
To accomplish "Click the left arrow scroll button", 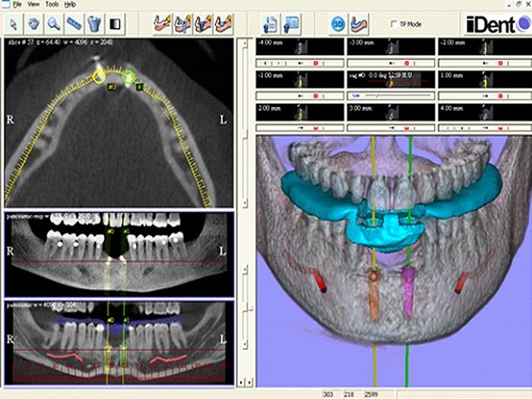I will pyautogui.click(x=241, y=383).
